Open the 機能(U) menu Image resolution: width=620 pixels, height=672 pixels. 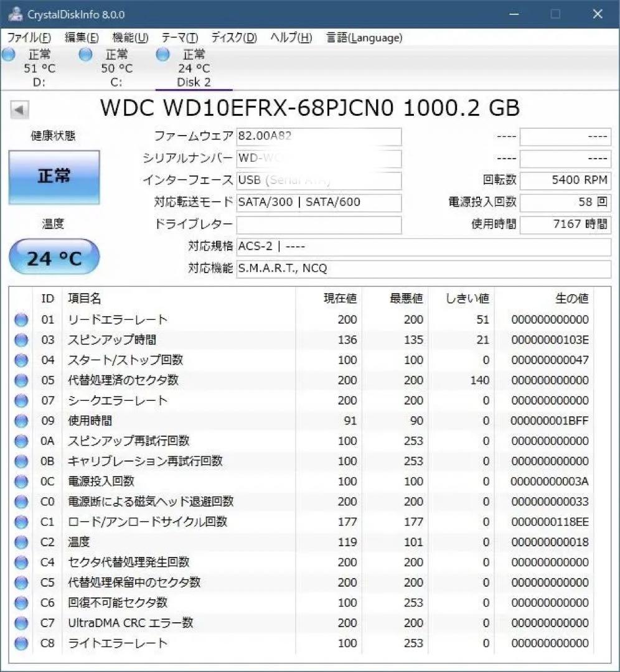[x=130, y=38]
